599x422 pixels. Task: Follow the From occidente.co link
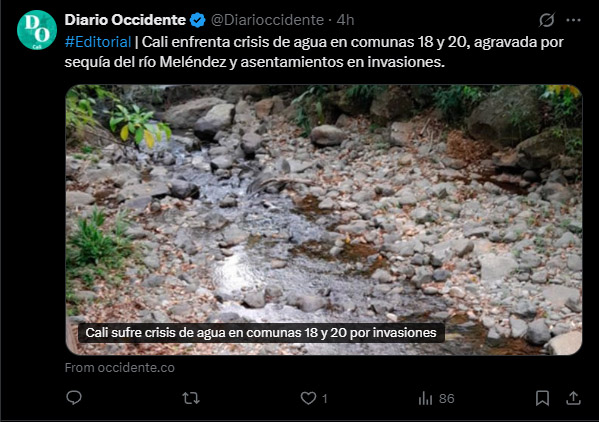120,367
